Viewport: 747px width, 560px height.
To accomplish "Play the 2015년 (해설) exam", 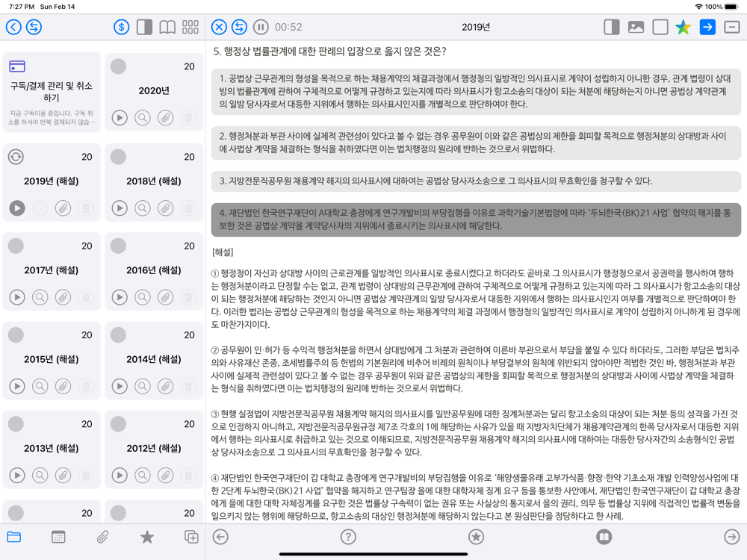I will (17, 386).
